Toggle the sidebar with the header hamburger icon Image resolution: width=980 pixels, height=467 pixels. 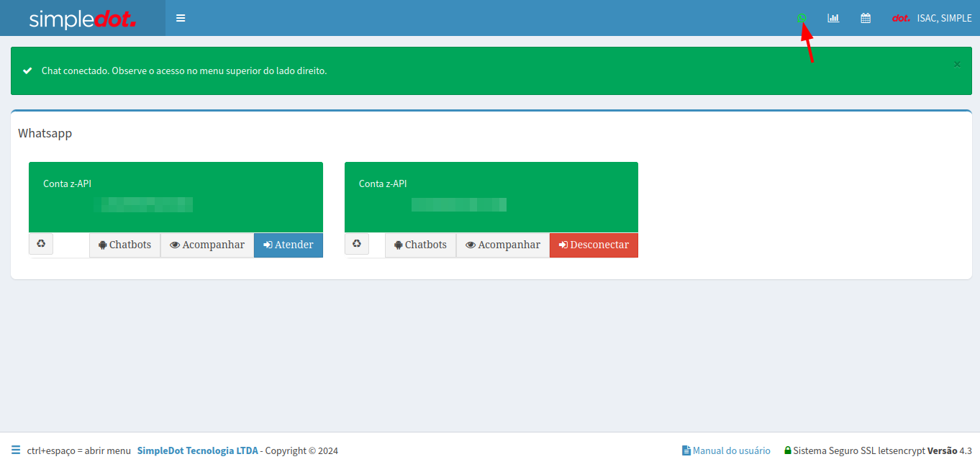tap(181, 18)
